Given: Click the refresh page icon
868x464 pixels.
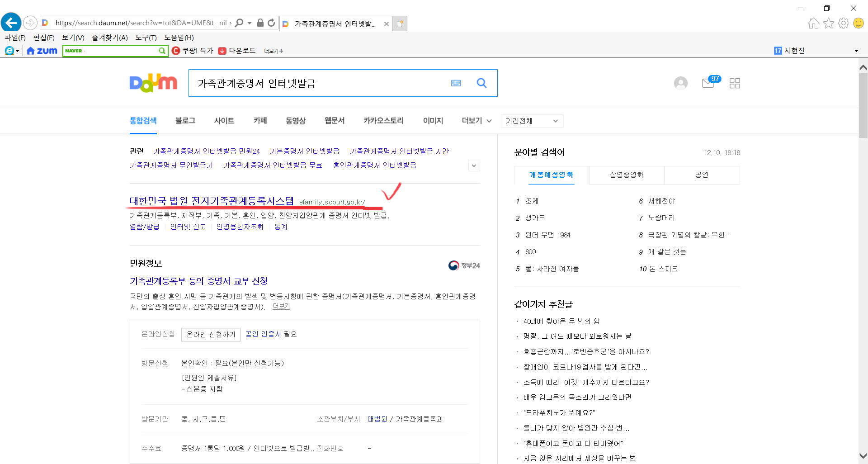Looking at the screenshot, I should [x=271, y=23].
